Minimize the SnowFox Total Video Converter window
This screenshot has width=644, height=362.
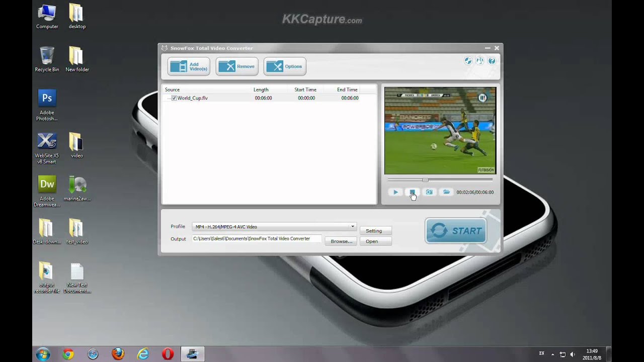point(488,48)
